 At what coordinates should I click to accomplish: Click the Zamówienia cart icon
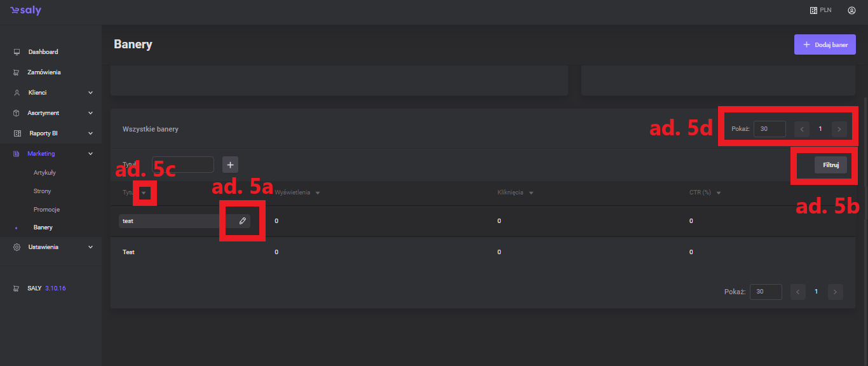point(17,72)
